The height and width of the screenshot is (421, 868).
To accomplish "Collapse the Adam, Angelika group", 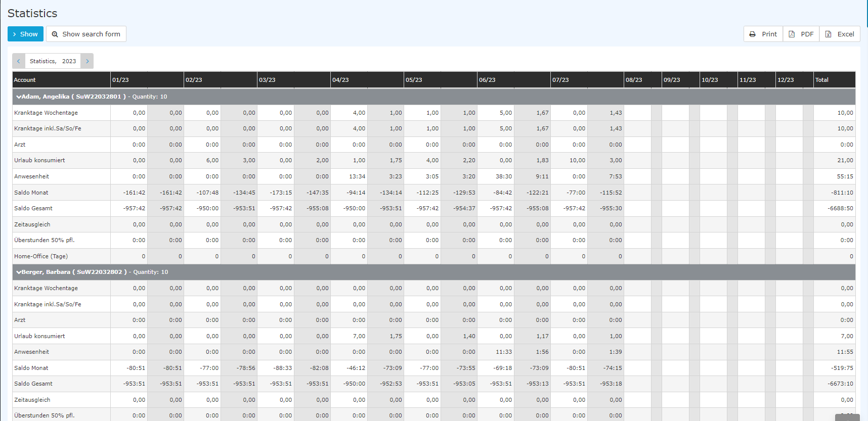I will coord(19,97).
